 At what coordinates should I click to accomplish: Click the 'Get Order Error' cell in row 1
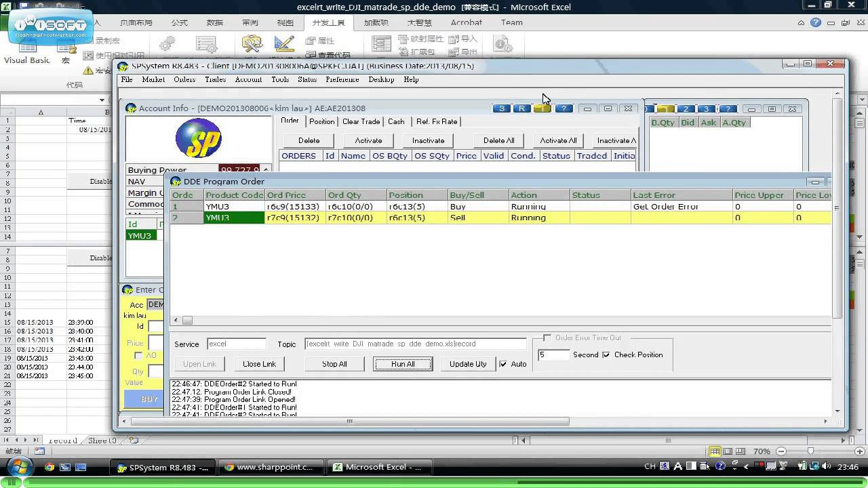pyautogui.click(x=682, y=207)
